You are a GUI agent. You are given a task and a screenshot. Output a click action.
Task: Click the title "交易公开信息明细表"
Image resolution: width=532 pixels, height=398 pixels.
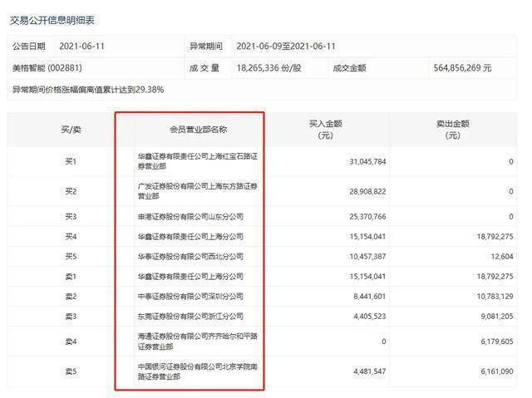click(52, 20)
